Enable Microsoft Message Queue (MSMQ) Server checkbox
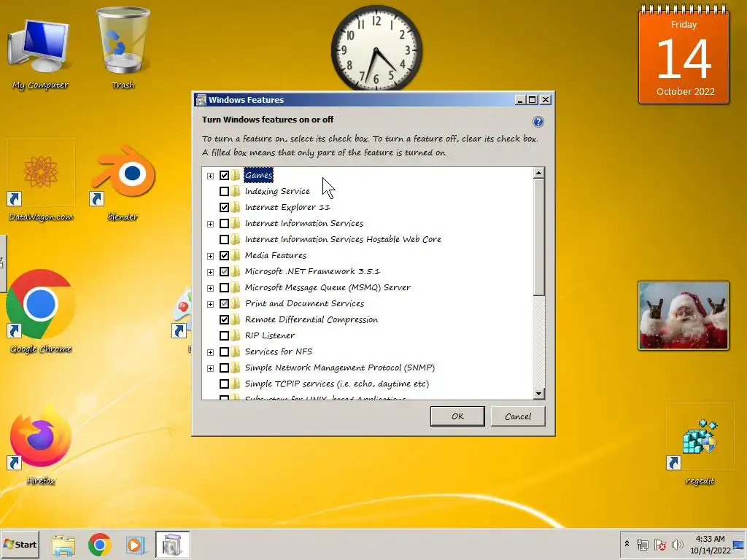The height and width of the screenshot is (560, 747). (x=224, y=287)
